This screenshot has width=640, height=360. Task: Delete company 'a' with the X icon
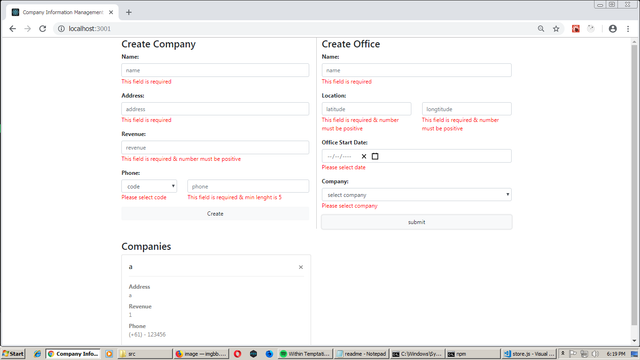click(301, 267)
